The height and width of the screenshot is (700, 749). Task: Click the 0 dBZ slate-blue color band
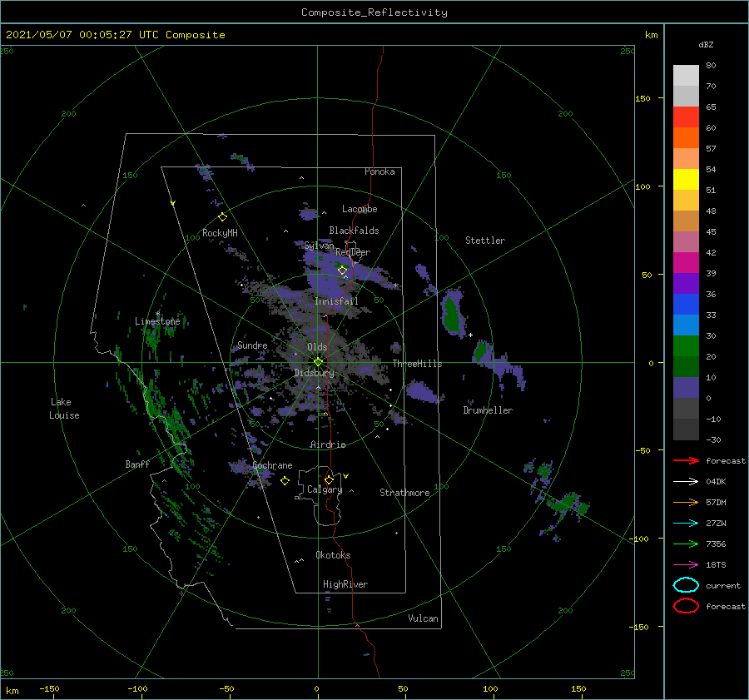click(x=686, y=388)
